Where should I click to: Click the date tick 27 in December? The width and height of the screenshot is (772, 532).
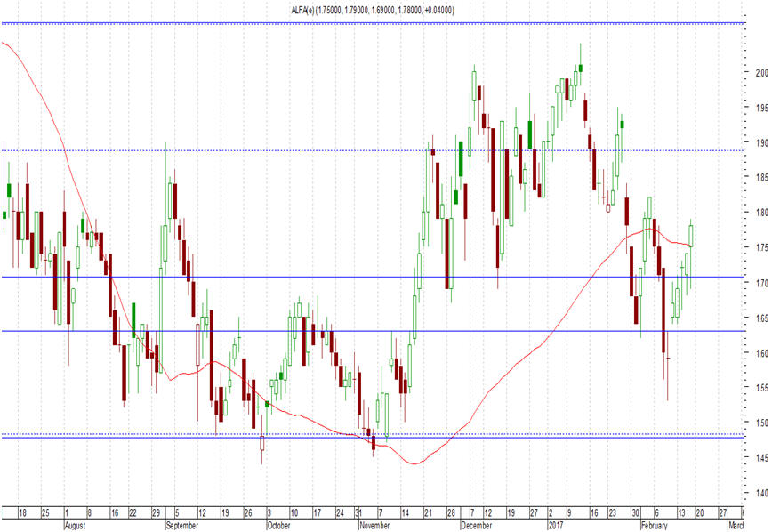point(534,512)
